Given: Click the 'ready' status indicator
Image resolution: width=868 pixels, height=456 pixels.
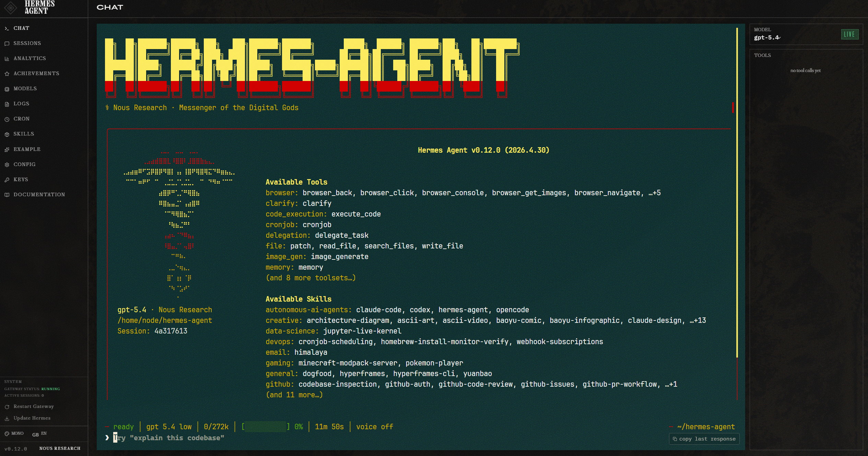Looking at the screenshot, I should coord(124,427).
